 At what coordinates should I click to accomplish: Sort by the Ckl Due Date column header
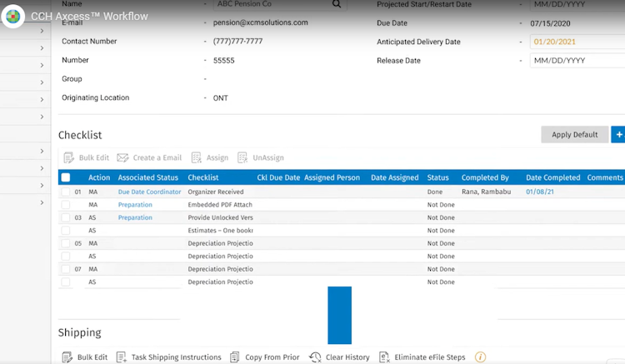278,177
